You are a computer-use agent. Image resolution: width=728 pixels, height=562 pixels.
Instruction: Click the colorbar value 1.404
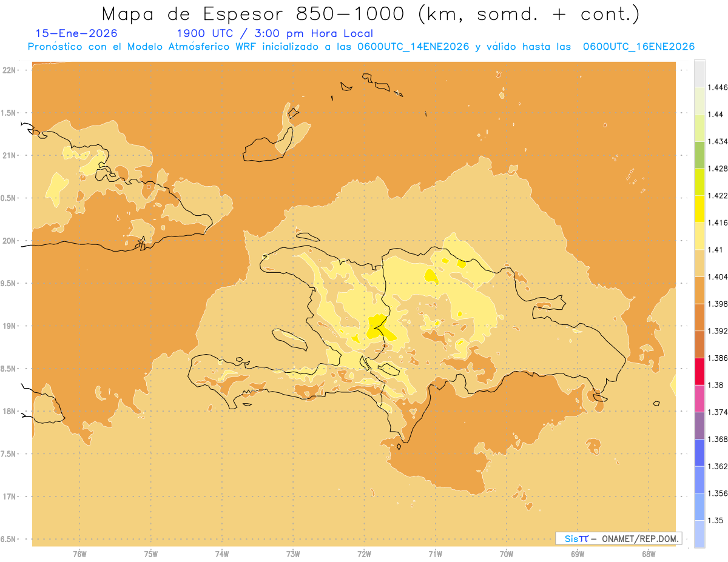click(x=717, y=276)
